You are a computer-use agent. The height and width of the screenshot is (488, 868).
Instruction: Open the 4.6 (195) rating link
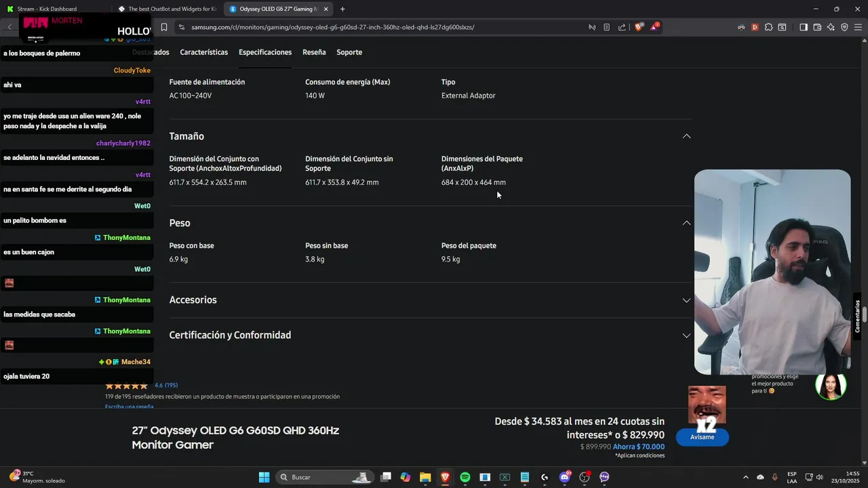[x=166, y=385]
